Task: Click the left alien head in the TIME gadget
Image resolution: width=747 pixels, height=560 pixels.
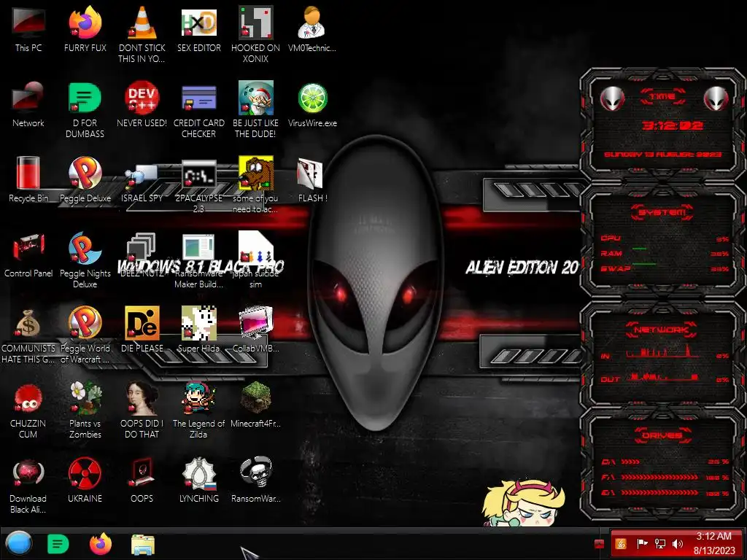Action: tap(613, 98)
